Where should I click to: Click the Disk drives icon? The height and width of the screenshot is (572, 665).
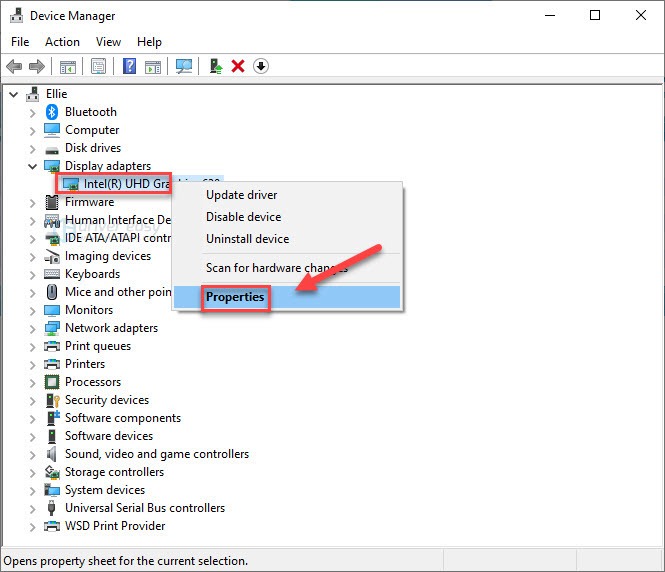[x=52, y=149]
